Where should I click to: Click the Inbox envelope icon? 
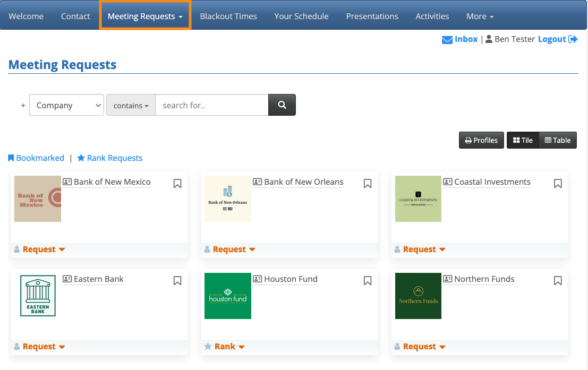(x=447, y=39)
